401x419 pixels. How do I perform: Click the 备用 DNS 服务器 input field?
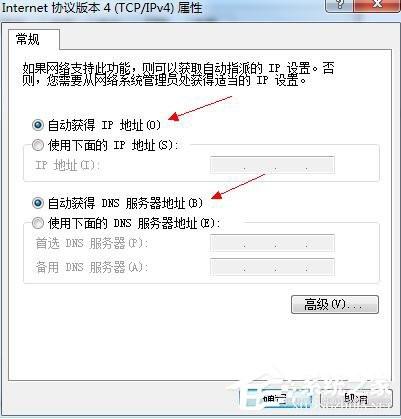272,267
